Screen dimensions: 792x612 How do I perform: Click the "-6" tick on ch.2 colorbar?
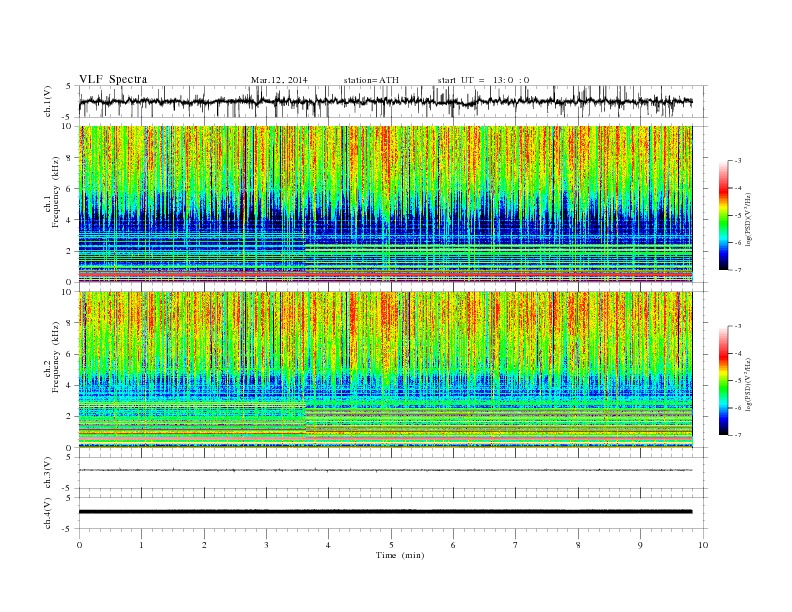click(738, 408)
